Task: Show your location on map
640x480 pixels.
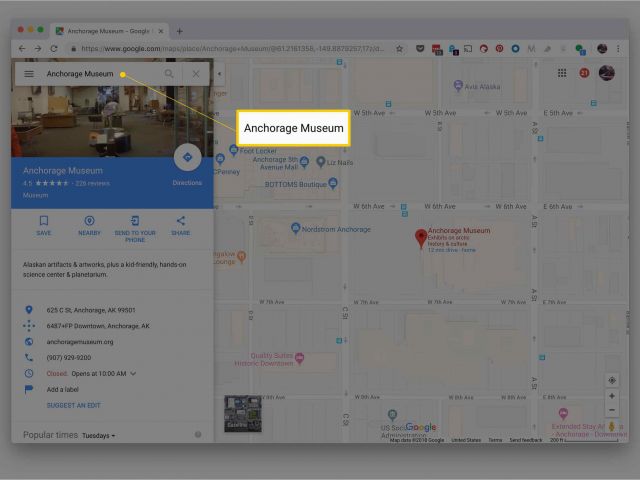Action: point(612,380)
